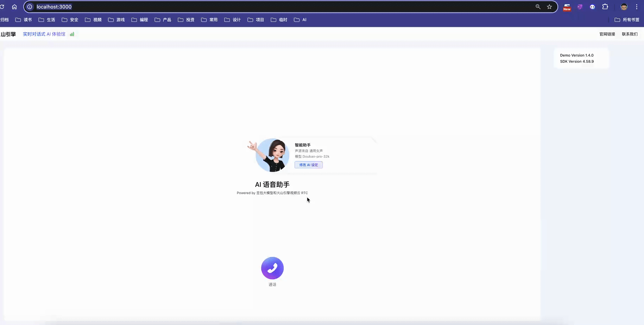Click the green network signal bars icon

pyautogui.click(x=72, y=34)
